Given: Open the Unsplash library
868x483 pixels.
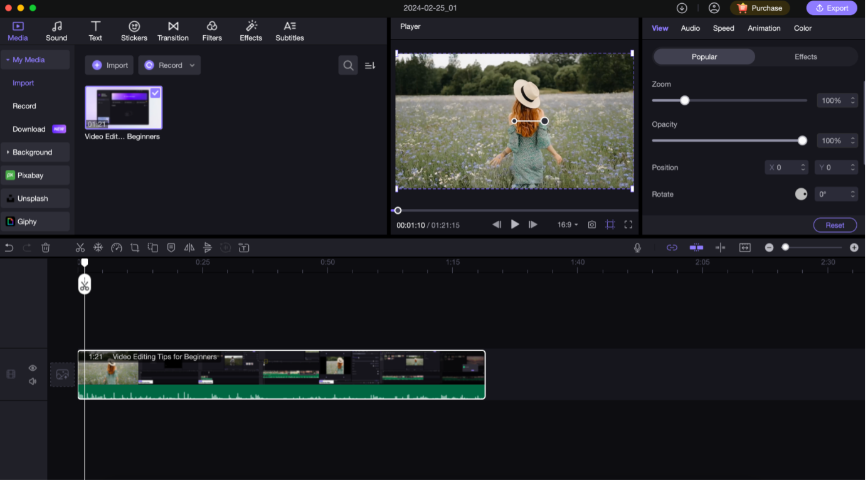Looking at the screenshot, I should 35,199.
